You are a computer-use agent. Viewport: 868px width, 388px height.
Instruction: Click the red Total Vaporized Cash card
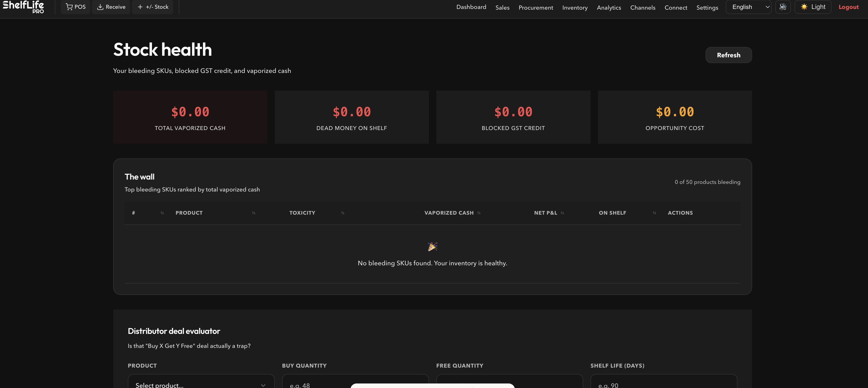[x=190, y=117]
